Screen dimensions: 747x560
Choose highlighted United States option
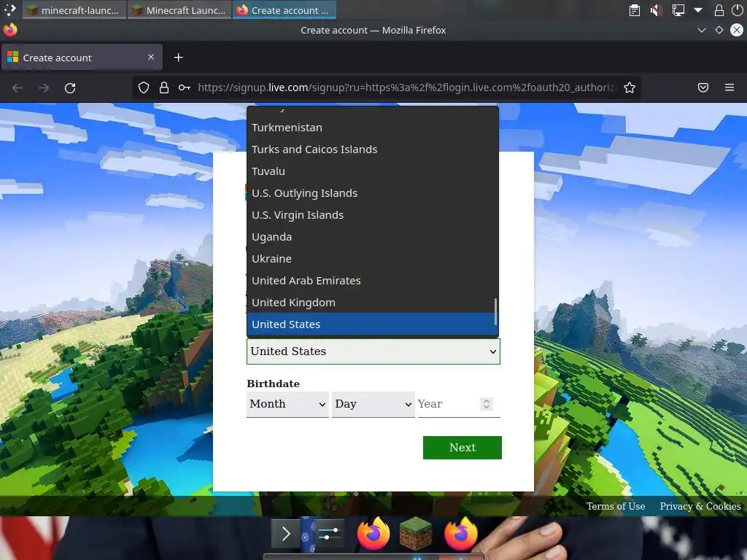(373, 324)
